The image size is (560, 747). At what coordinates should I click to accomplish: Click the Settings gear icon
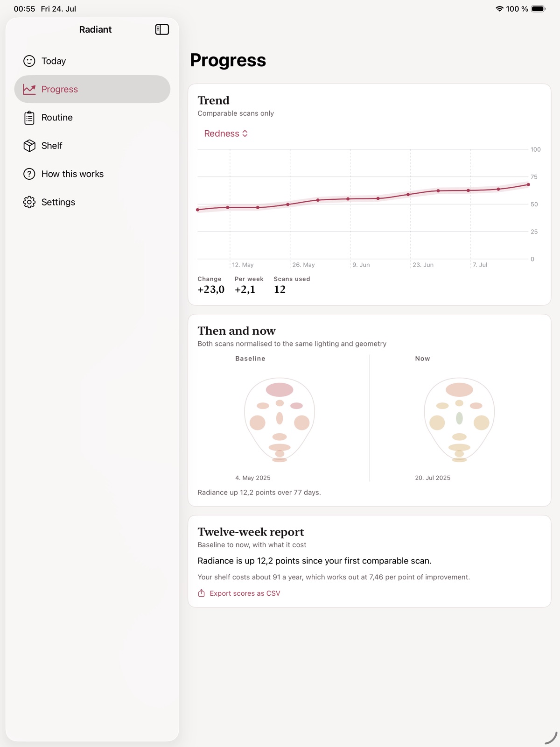[29, 202]
